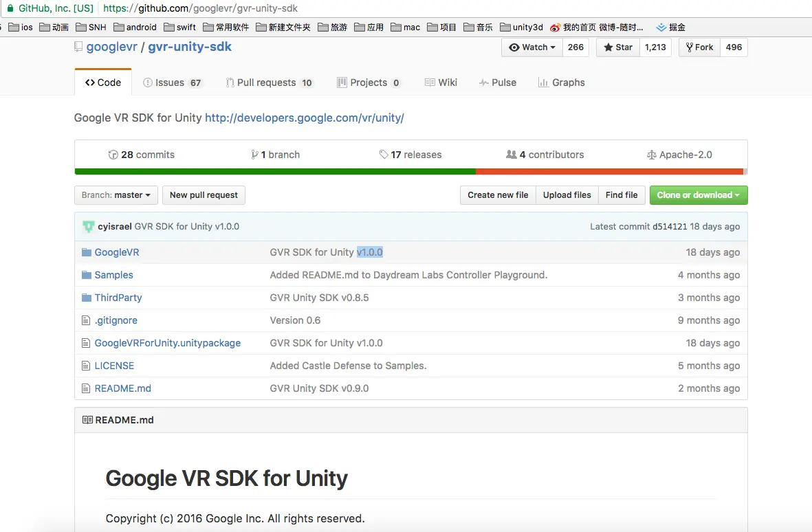Click the language breakdown color bar

pyautogui.click(x=410, y=171)
